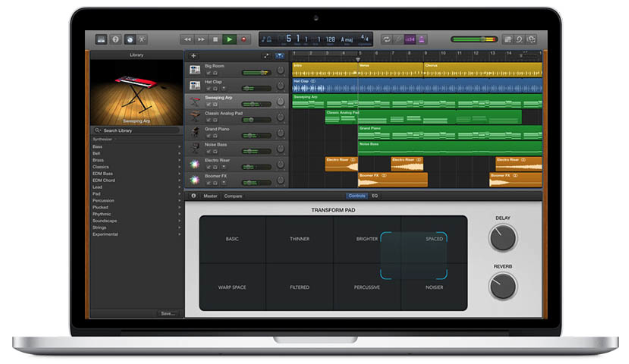Switch to the Master tab

click(x=210, y=196)
